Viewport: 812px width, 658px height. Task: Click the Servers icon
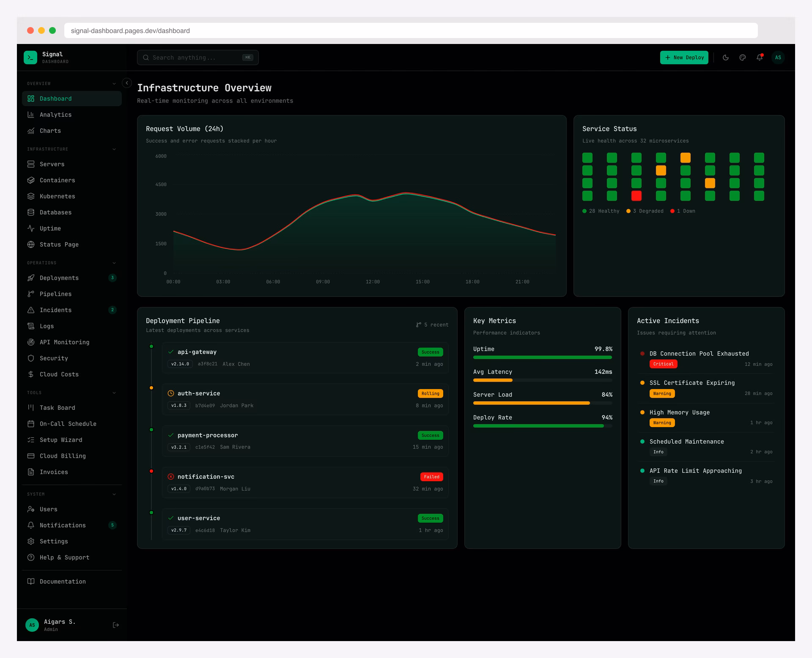coord(31,164)
